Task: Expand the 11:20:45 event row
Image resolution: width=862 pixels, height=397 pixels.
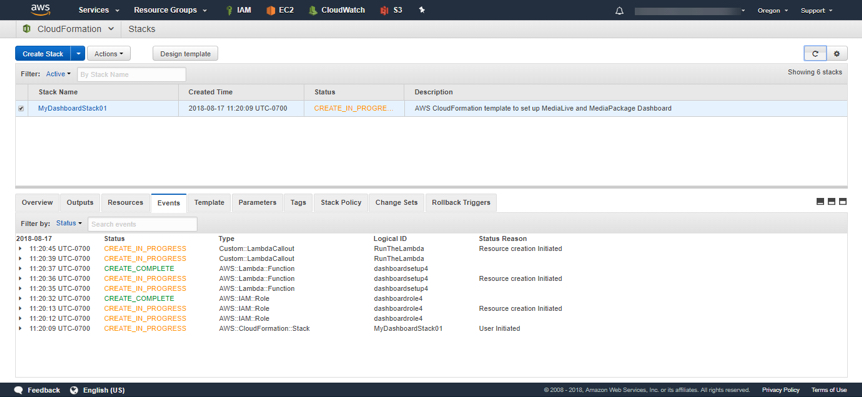Action: tap(20, 249)
